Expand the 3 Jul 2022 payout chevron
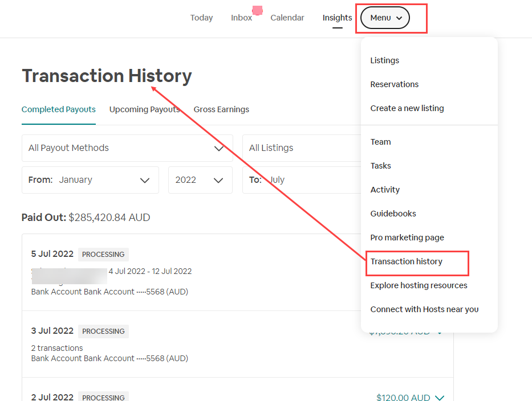This screenshot has height=401, width=532. (x=439, y=332)
